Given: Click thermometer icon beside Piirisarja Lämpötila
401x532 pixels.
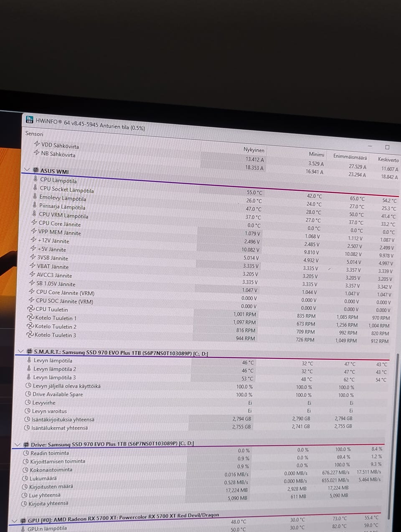Looking at the screenshot, I should (35, 205).
